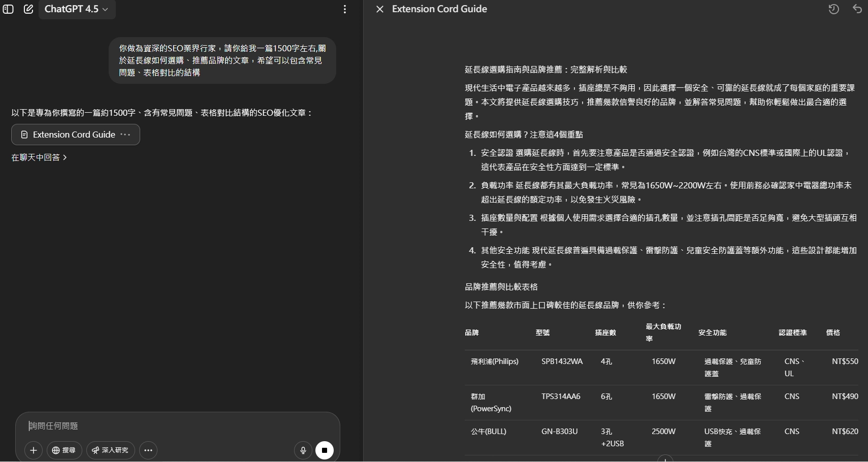This screenshot has height=462, width=868.
Task: Stop generating with the stop button
Action: click(x=325, y=450)
